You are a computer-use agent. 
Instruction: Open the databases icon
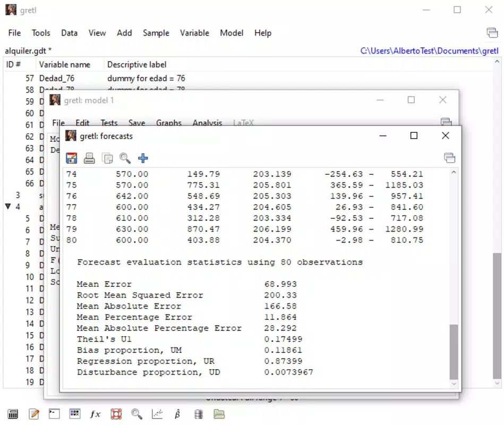[199, 414]
